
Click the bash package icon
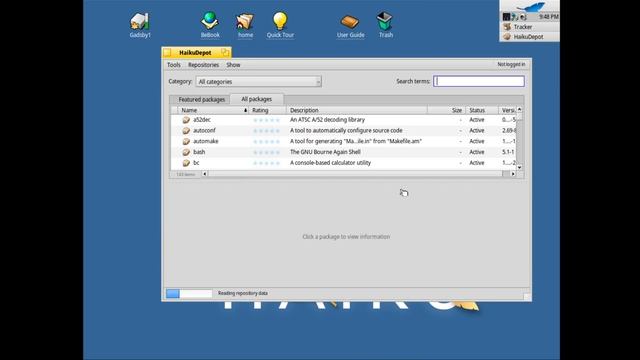[x=186, y=152]
